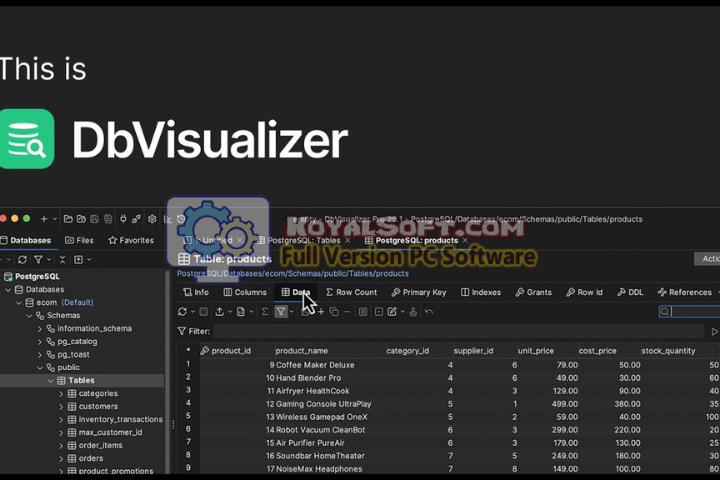Click the plus icon to add a row

pos(321,312)
